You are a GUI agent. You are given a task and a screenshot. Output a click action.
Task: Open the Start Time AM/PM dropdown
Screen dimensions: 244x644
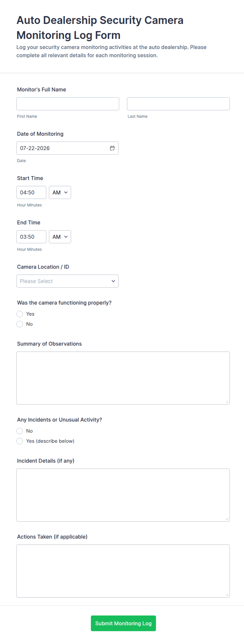(x=60, y=192)
